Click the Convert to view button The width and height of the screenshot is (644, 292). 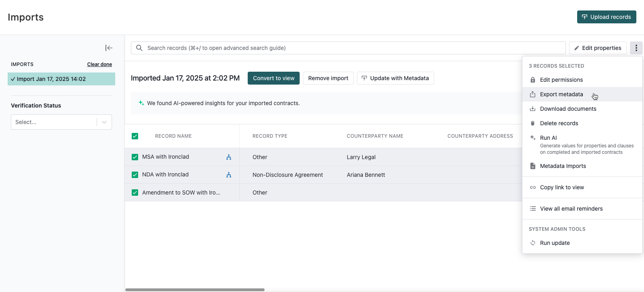[x=273, y=78]
